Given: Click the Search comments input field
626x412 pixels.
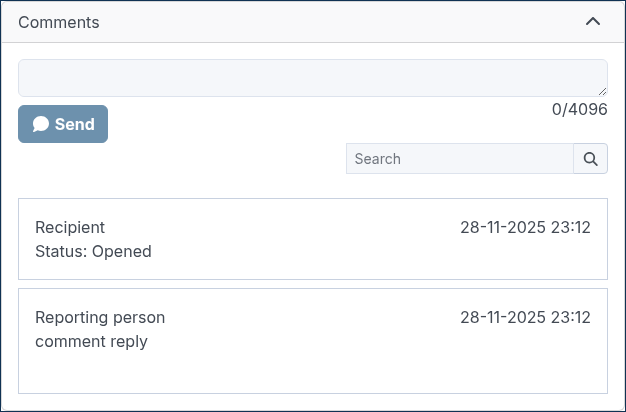Looking at the screenshot, I should point(460,159).
